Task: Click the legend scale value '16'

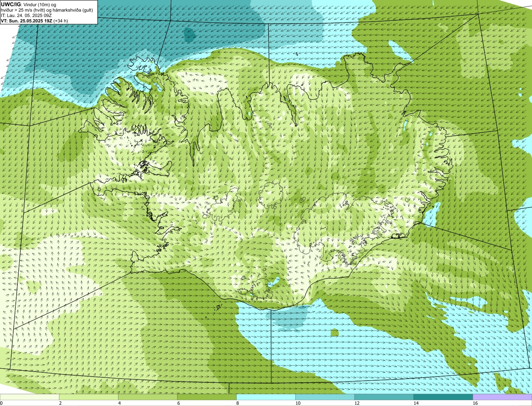Action: (x=475, y=403)
